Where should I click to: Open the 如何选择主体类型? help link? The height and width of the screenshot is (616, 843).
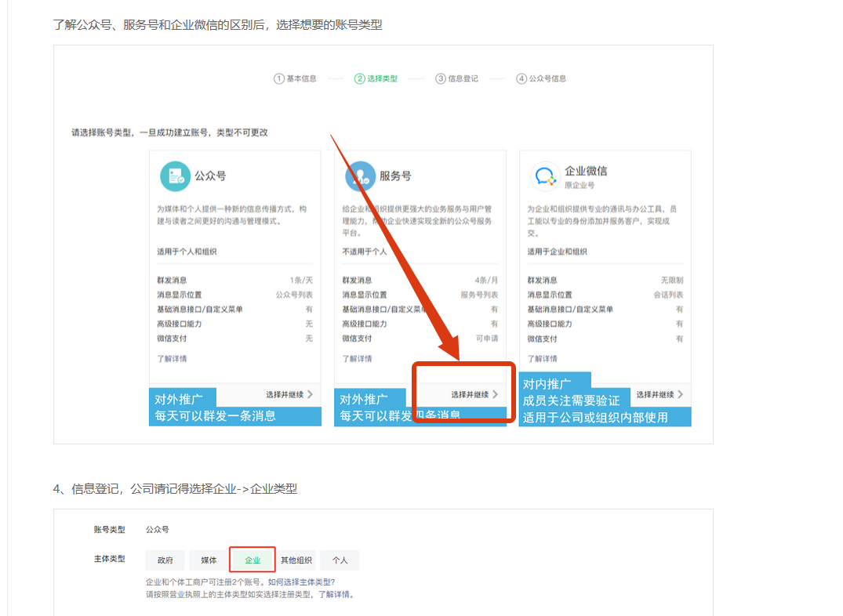(302, 582)
